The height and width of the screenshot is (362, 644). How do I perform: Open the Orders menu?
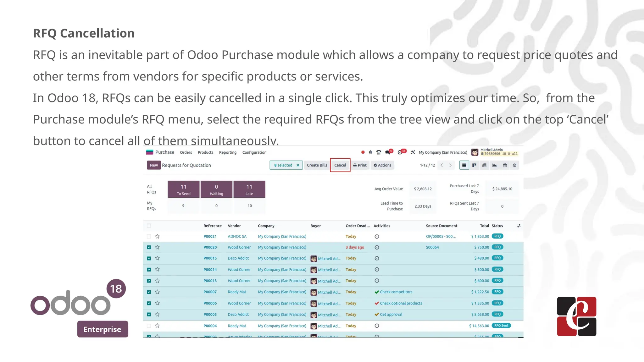point(186,152)
